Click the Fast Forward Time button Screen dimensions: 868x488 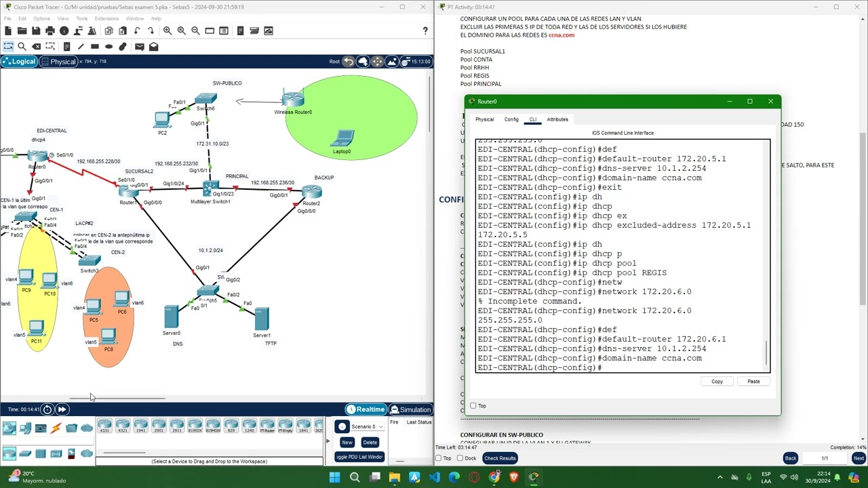point(62,409)
